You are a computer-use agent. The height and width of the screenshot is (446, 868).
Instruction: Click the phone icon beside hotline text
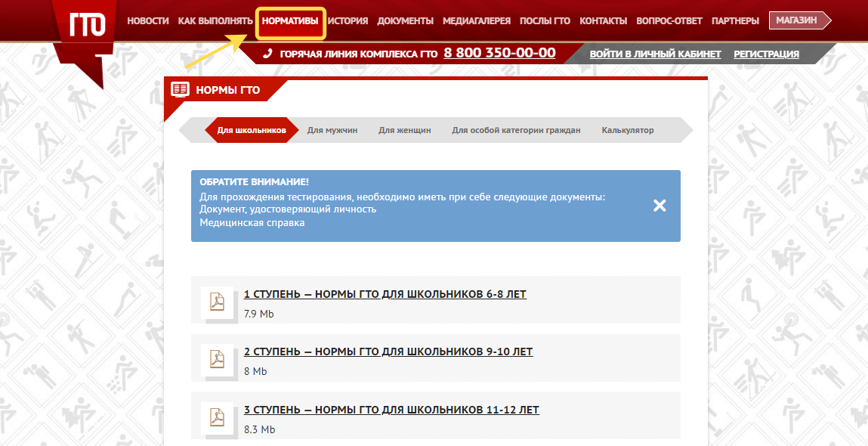coord(267,54)
